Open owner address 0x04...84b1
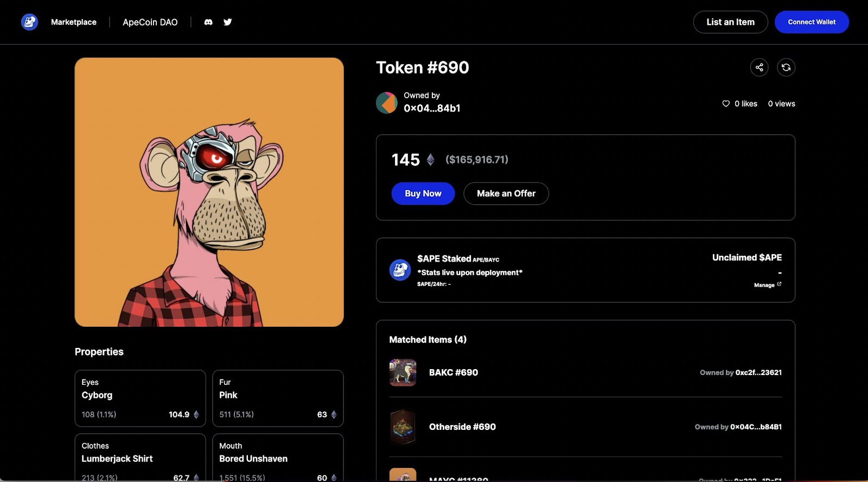Screen dimensions: 868x482 (432, 109)
